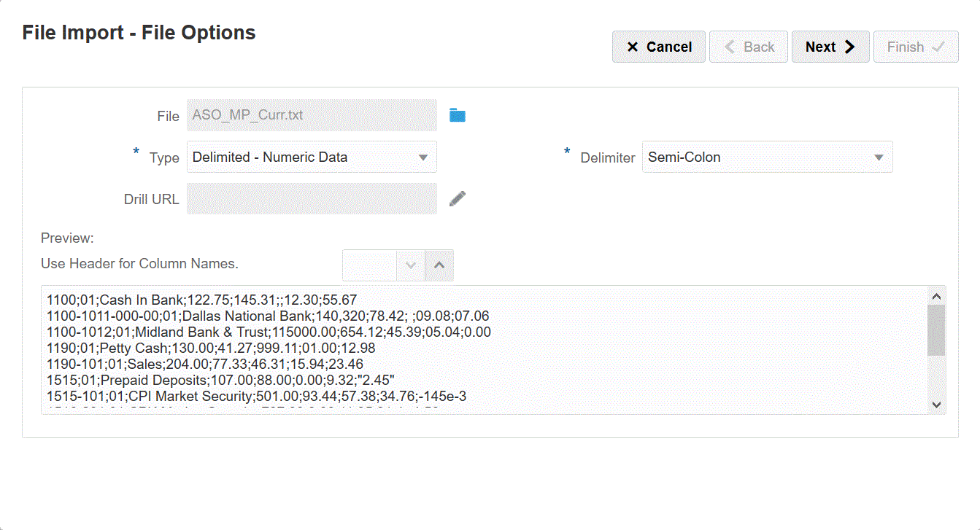Open the Delimiter dropdown
Viewport: 980px width, 530px height.
(x=767, y=157)
